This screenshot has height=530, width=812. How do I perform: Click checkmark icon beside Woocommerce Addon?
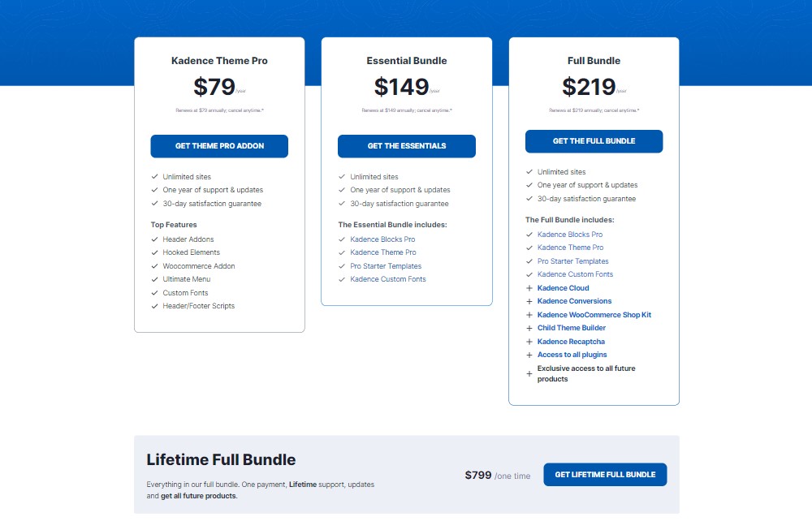pos(154,266)
